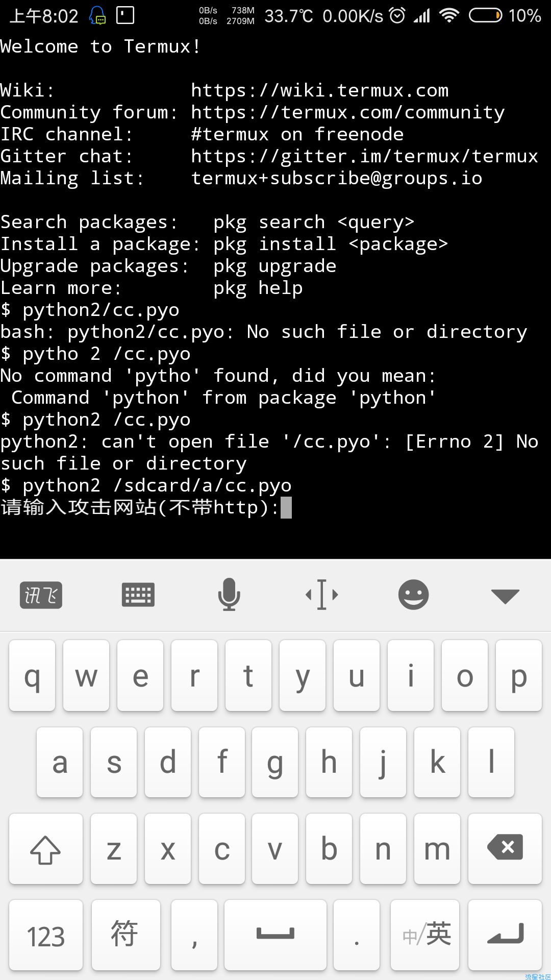Tap the enter return key
The width and height of the screenshot is (551, 980).
click(505, 935)
